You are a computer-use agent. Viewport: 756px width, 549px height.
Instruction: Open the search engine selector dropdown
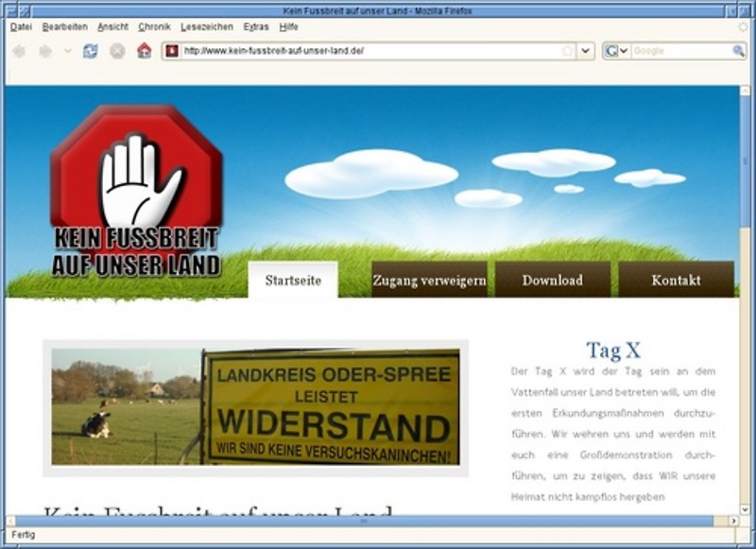617,51
